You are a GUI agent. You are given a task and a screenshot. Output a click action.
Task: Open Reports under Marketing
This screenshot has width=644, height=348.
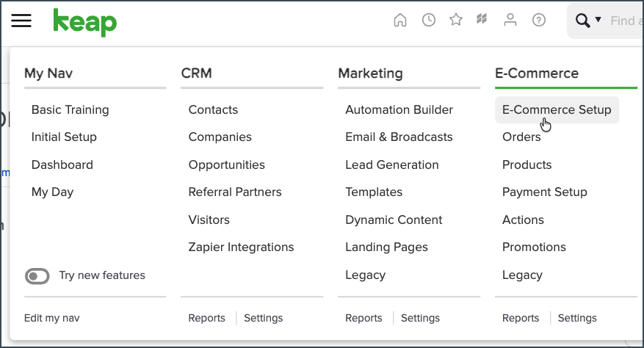coord(363,318)
